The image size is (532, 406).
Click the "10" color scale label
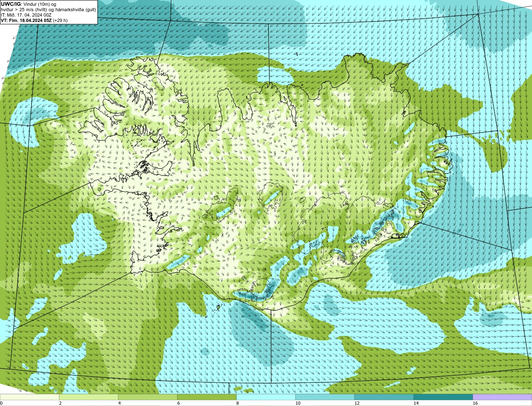(x=298, y=403)
